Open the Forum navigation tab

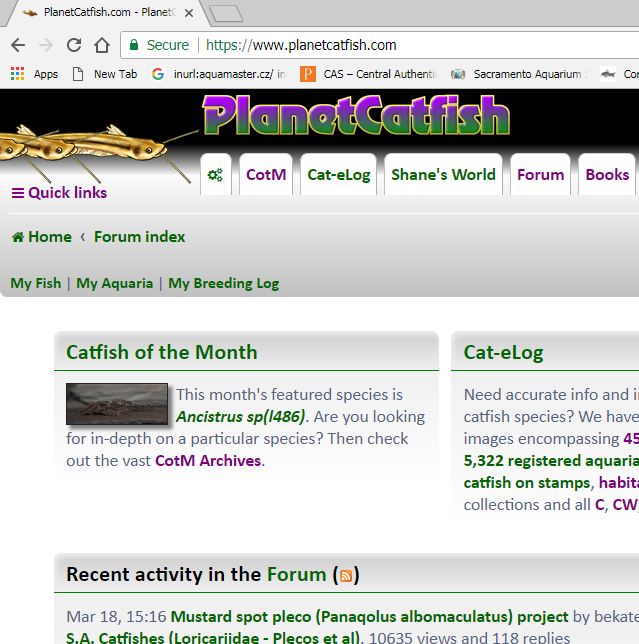coord(540,175)
